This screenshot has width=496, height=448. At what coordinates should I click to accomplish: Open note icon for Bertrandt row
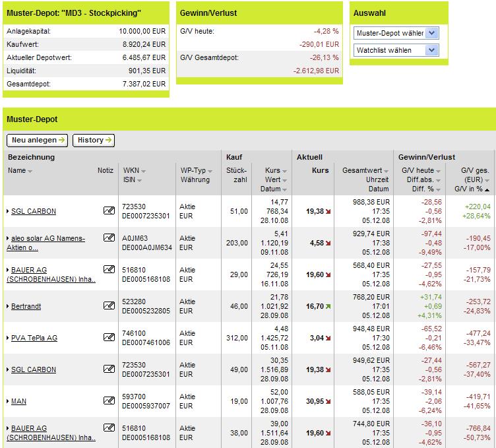click(109, 305)
